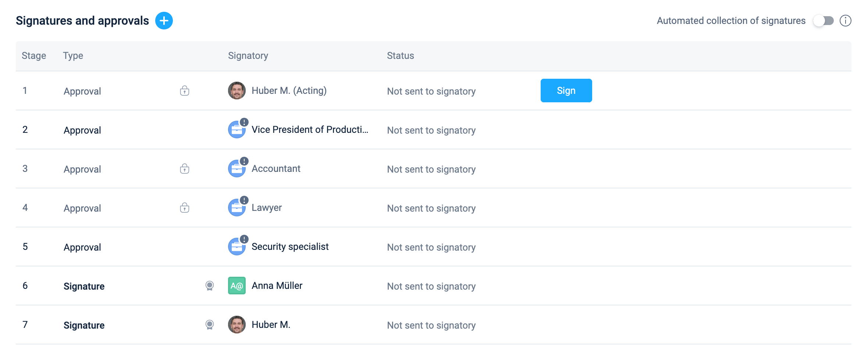Viewport: 868px width, 354px height.
Task: Toggle Automated collection of signatures switch
Action: [x=823, y=21]
